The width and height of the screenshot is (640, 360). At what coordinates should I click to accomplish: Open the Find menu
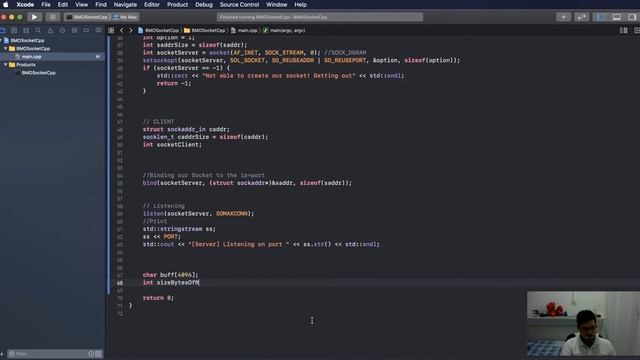(x=101, y=4)
